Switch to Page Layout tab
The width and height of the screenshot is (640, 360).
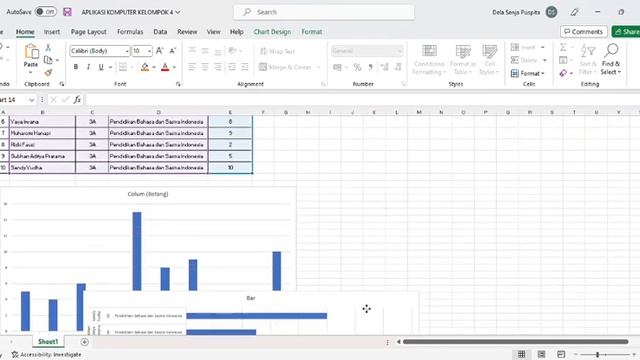tap(89, 31)
